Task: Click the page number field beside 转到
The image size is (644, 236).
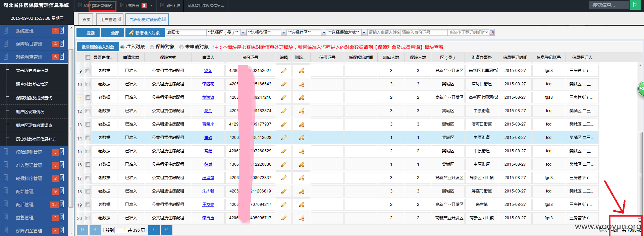Action: (x=121, y=230)
